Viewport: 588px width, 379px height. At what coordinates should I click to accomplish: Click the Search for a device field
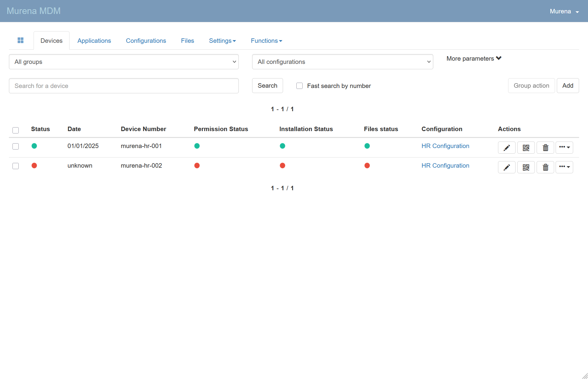(124, 86)
